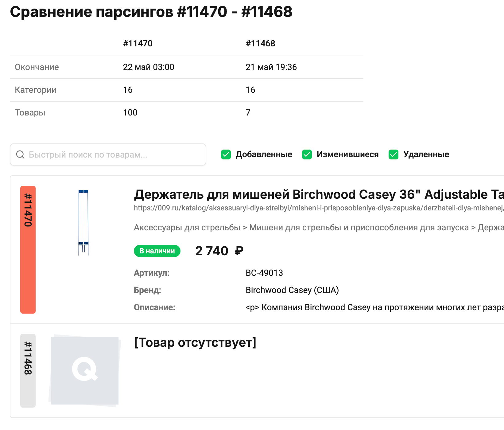Viewport: 504px width, 430px height.
Task: Click the Описание text value
Action: click(x=375, y=307)
